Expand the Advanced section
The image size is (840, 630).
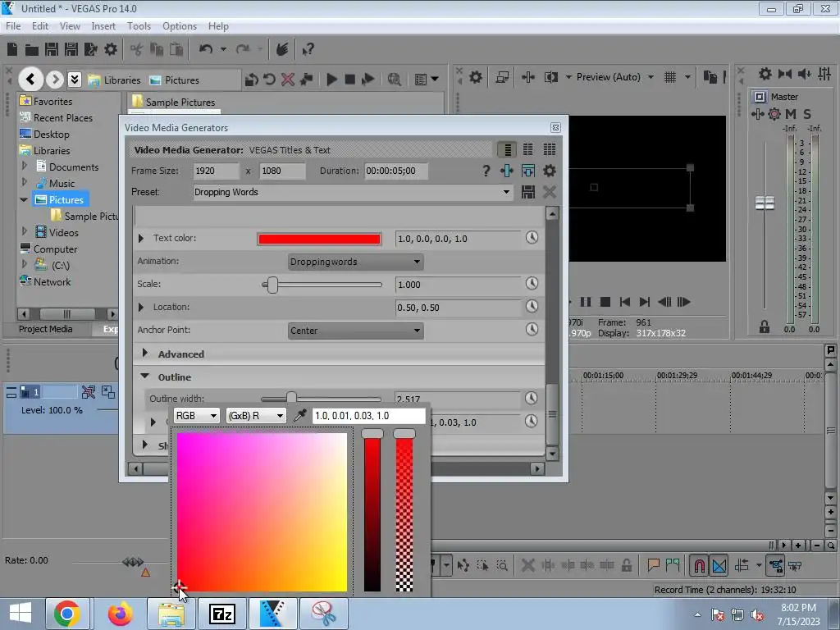tap(144, 354)
